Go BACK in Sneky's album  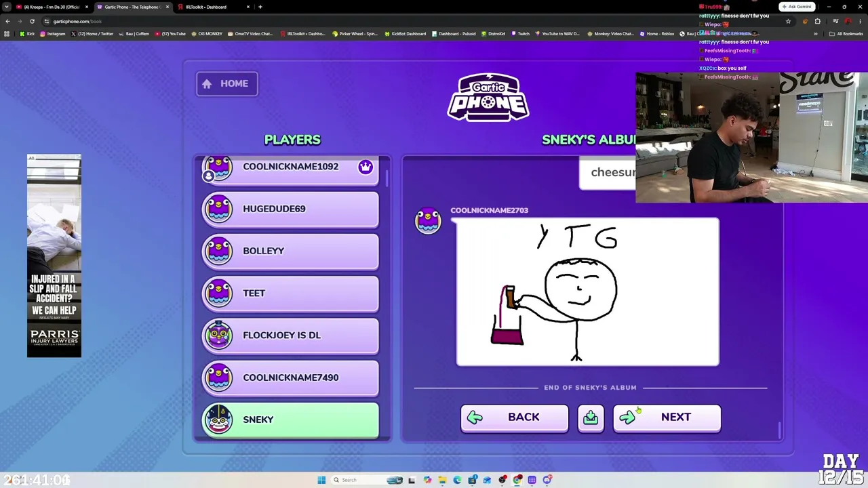coord(514,418)
